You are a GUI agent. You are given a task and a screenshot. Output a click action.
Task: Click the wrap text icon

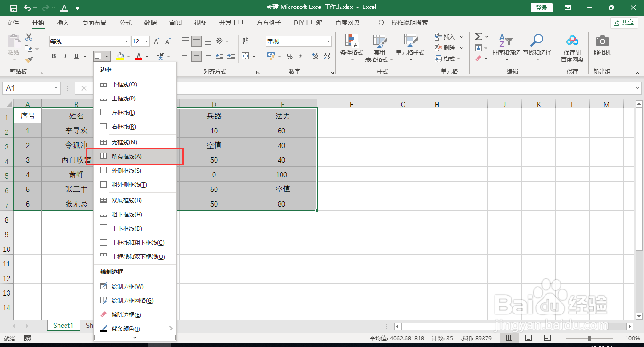[x=245, y=41]
